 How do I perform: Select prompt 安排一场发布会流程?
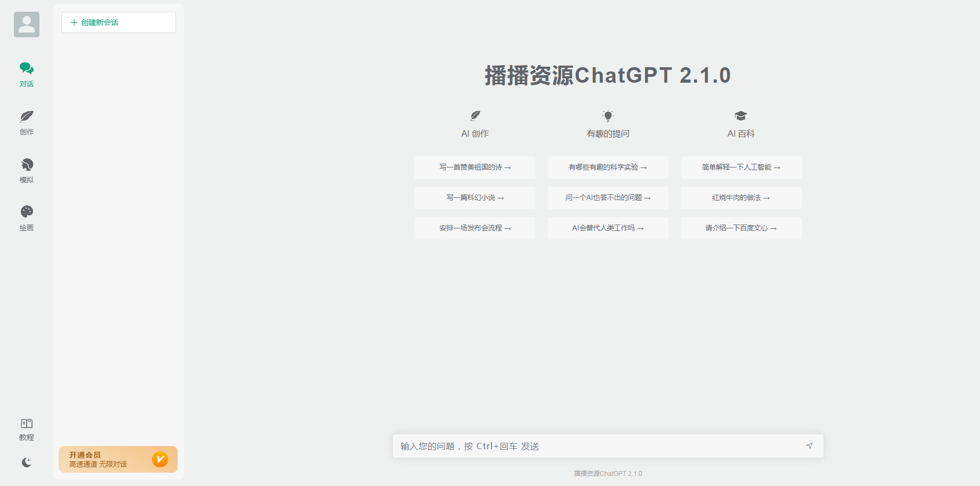coord(475,228)
